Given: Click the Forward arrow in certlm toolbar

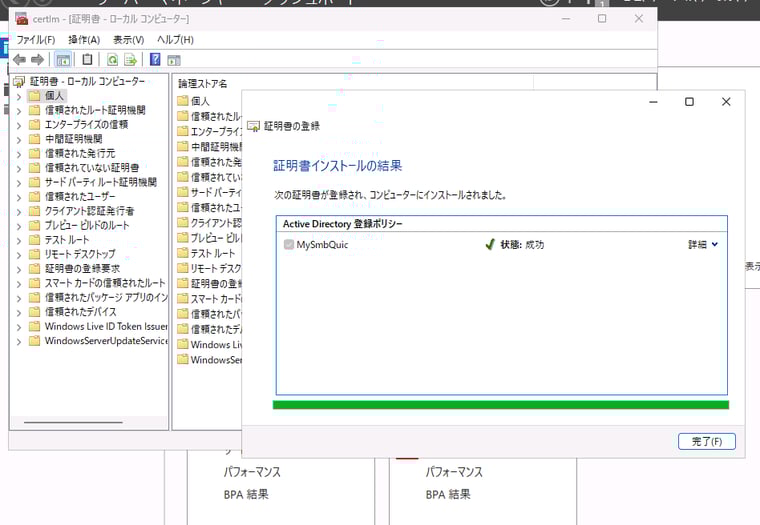Looking at the screenshot, I should click(x=37, y=60).
